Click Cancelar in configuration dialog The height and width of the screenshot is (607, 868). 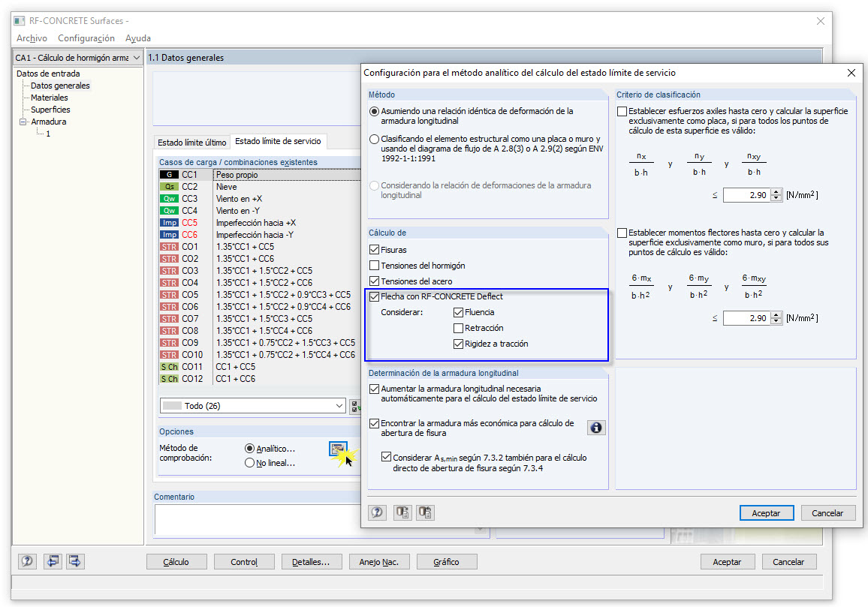[827, 513]
